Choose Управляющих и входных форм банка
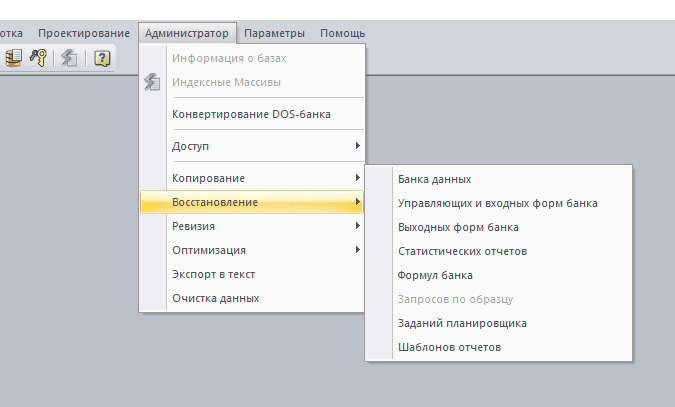This screenshot has width=675, height=407. pyautogui.click(x=497, y=203)
